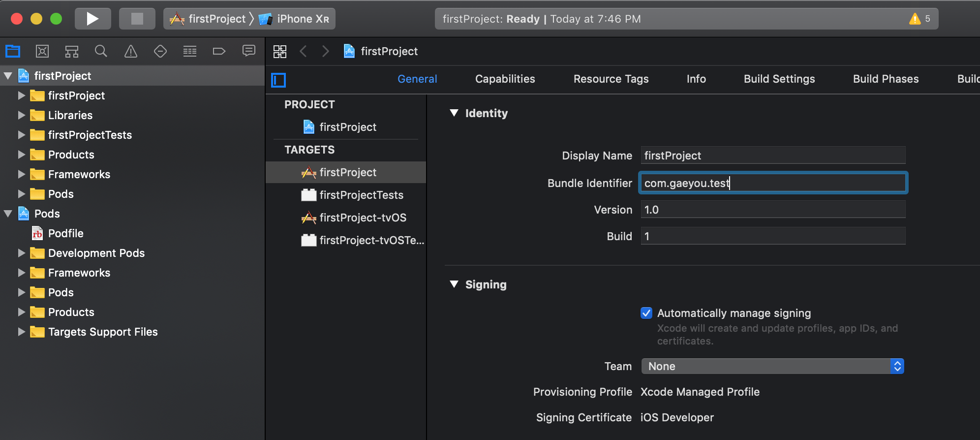Collapse the Signing section
This screenshot has height=440, width=980.
point(454,284)
